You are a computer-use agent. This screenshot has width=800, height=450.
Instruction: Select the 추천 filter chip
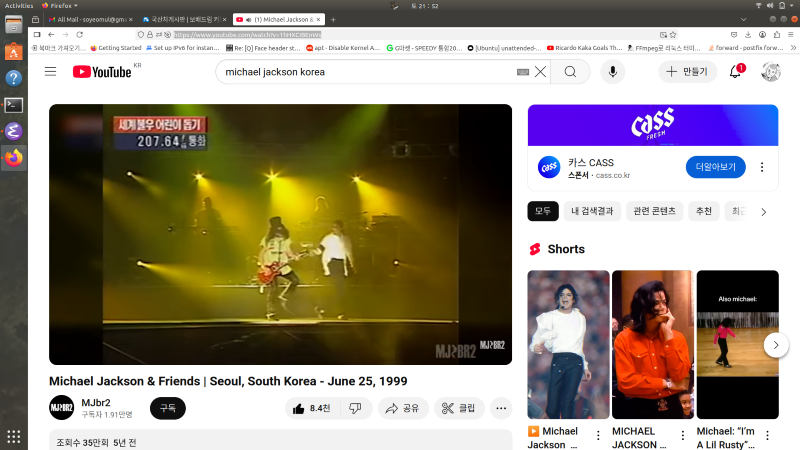coord(704,211)
